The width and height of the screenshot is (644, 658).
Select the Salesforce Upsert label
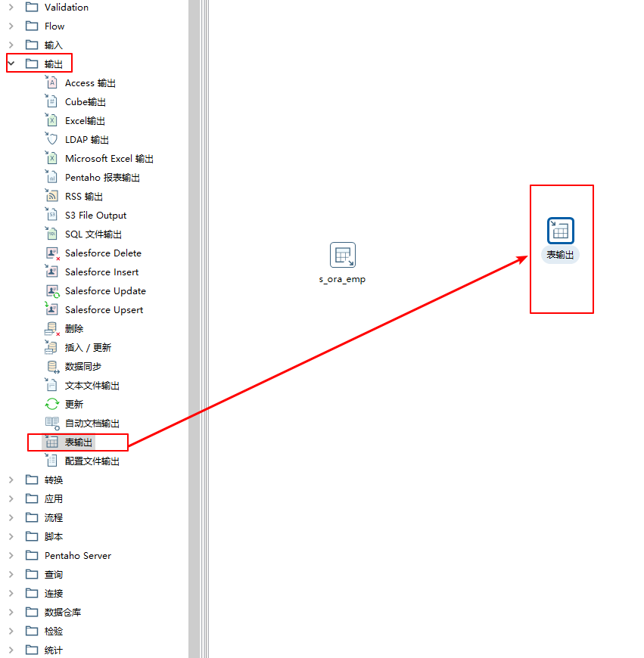coord(104,309)
